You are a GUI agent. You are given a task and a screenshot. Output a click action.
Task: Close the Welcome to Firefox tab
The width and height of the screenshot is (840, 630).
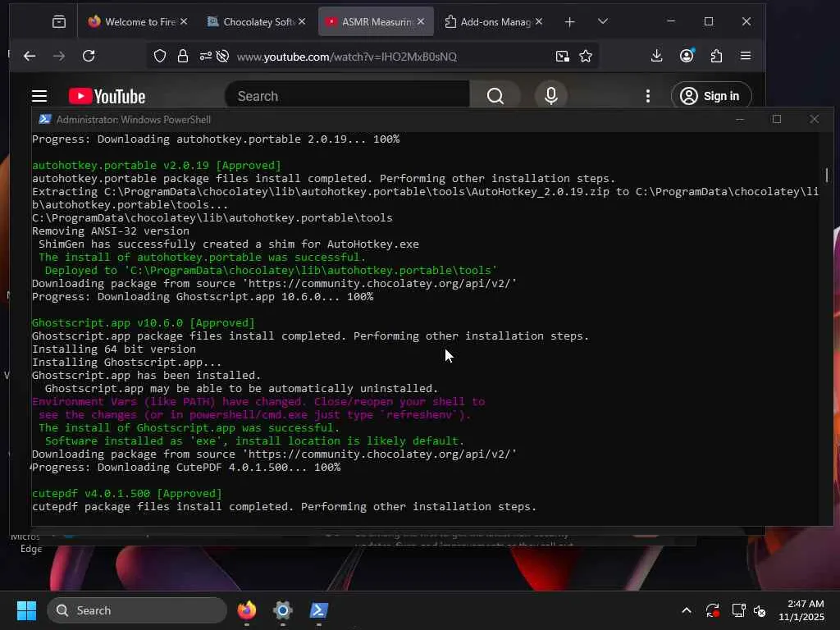(x=184, y=21)
